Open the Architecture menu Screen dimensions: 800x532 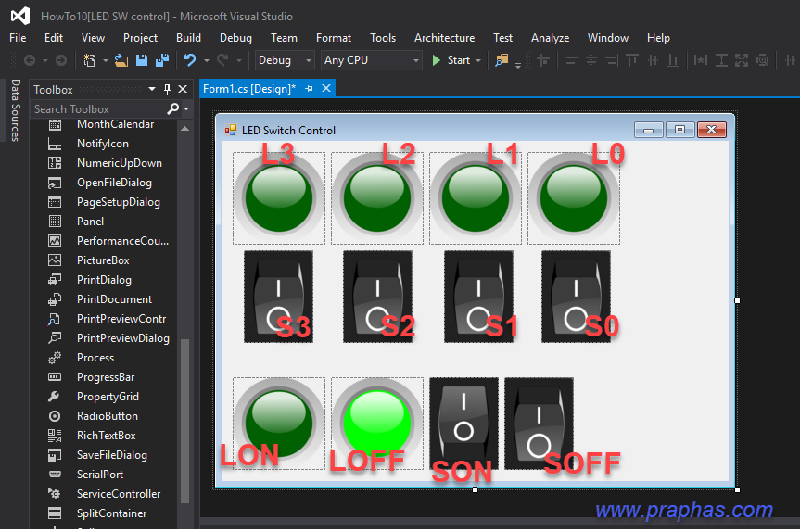pos(444,38)
